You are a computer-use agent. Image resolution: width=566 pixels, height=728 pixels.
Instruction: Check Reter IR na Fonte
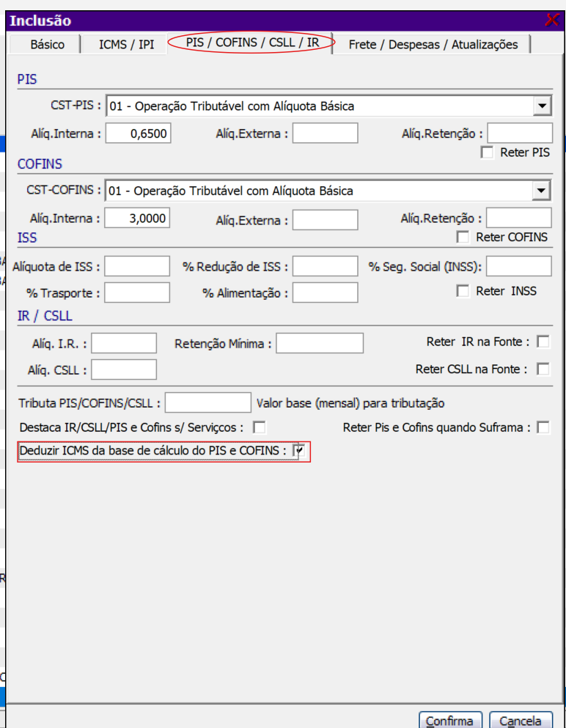tap(543, 342)
